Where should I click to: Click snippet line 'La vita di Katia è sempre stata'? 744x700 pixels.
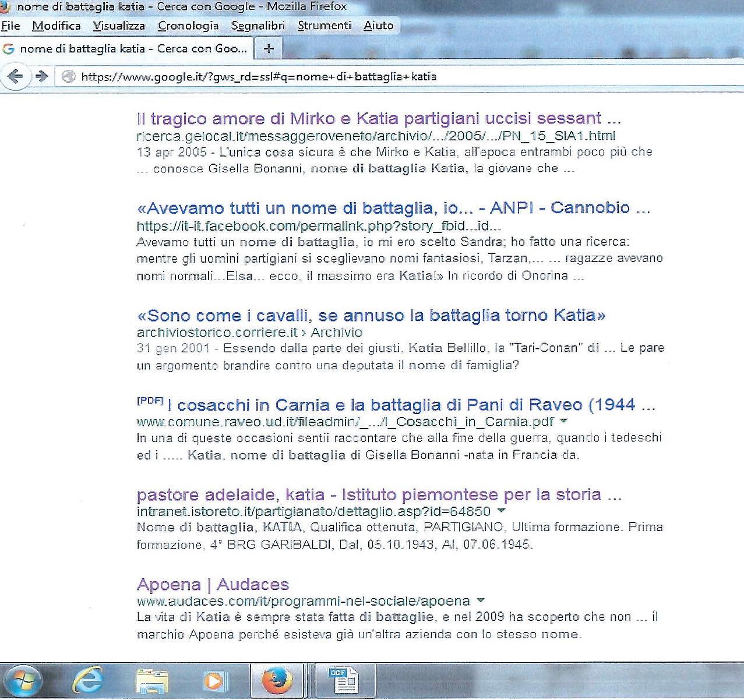pyautogui.click(x=397, y=617)
